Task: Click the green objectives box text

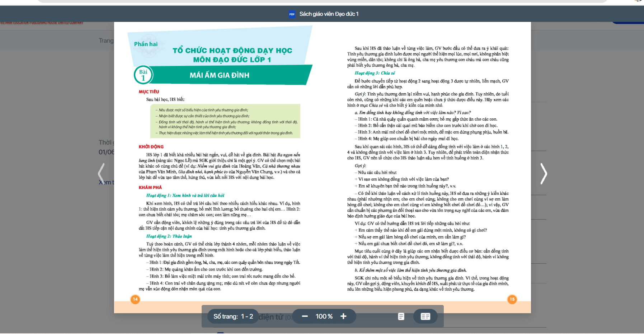Action: pos(225,121)
